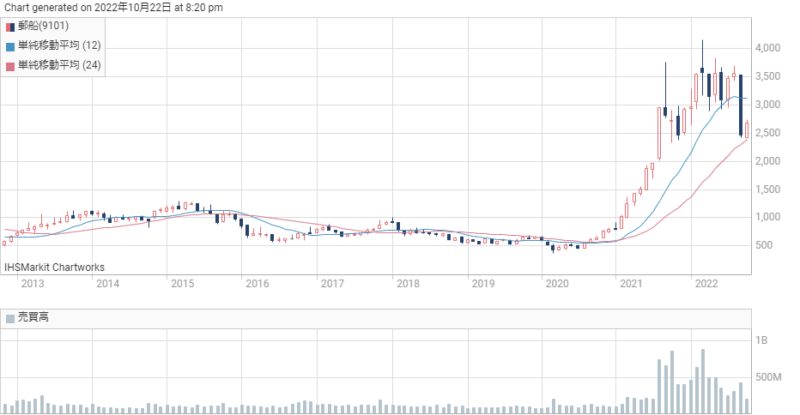
Task: Click the pink 単純移動平均 (24) legend swatch
Action: (10, 66)
